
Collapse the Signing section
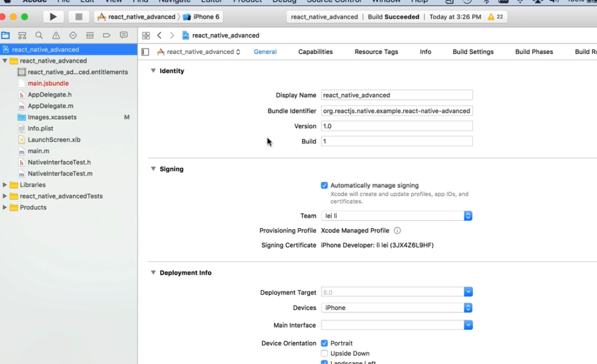pos(153,169)
